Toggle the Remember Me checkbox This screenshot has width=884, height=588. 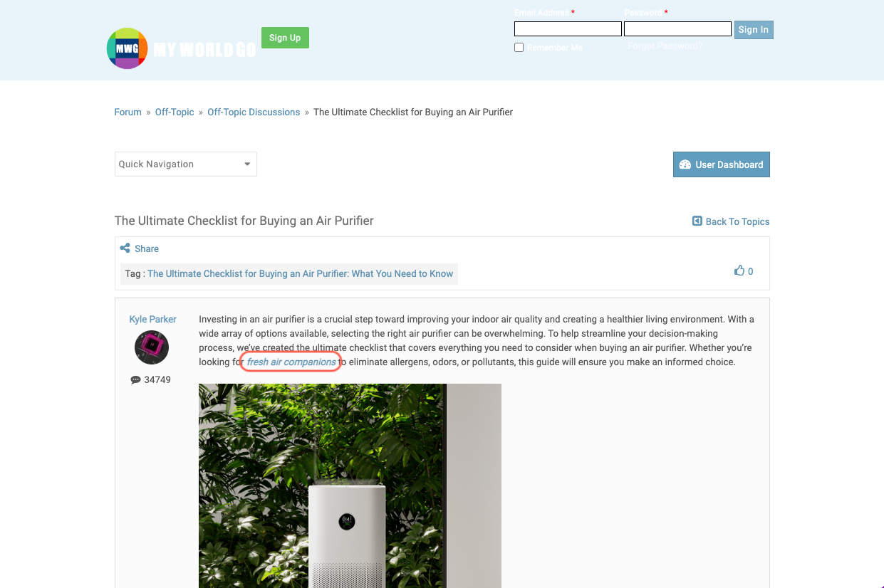coord(519,48)
